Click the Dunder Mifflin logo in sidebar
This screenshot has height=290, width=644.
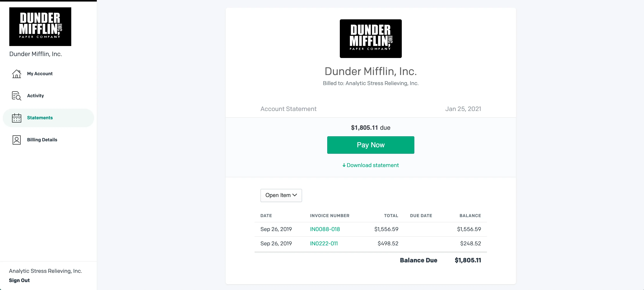[40, 27]
